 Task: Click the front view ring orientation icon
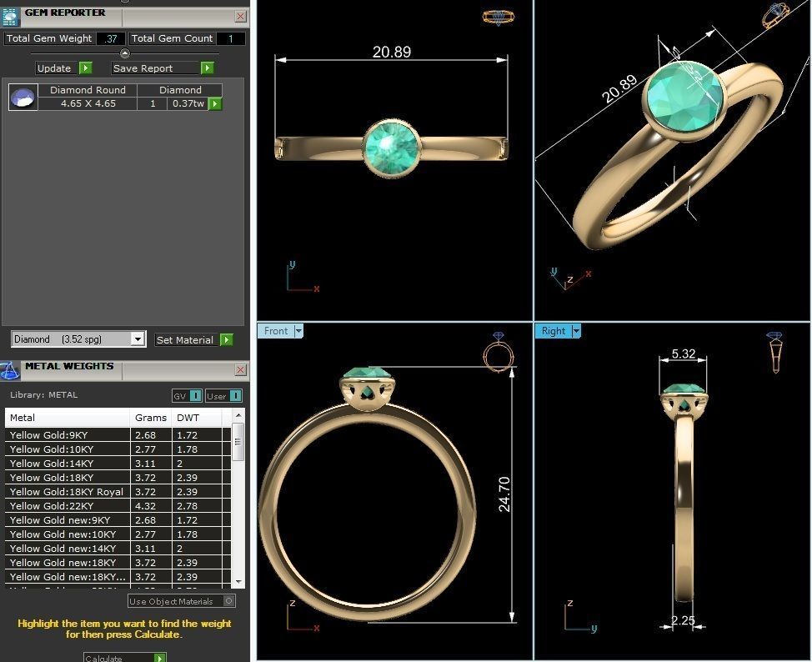(499, 352)
